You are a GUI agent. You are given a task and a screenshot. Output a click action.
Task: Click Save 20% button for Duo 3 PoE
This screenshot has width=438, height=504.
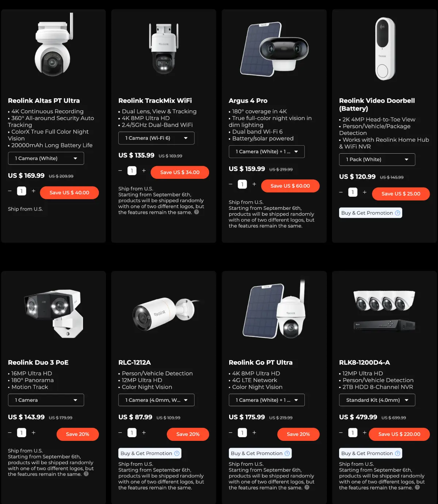[78, 434]
